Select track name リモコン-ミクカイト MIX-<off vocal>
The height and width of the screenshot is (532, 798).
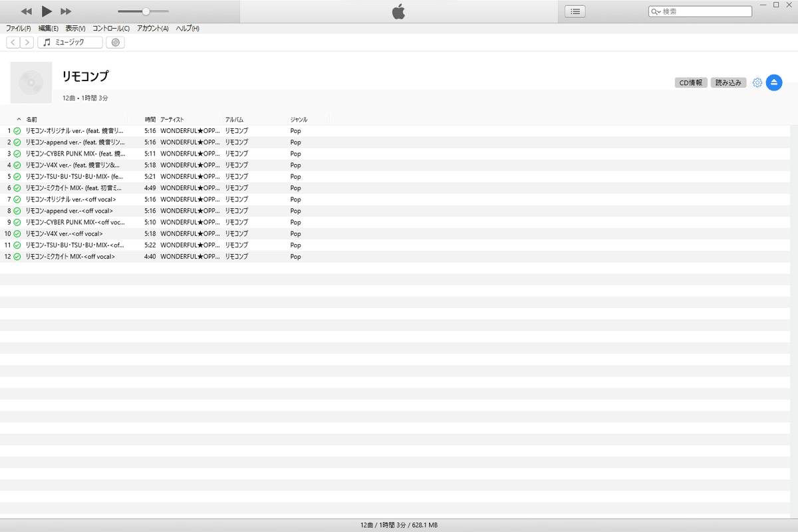click(70, 257)
